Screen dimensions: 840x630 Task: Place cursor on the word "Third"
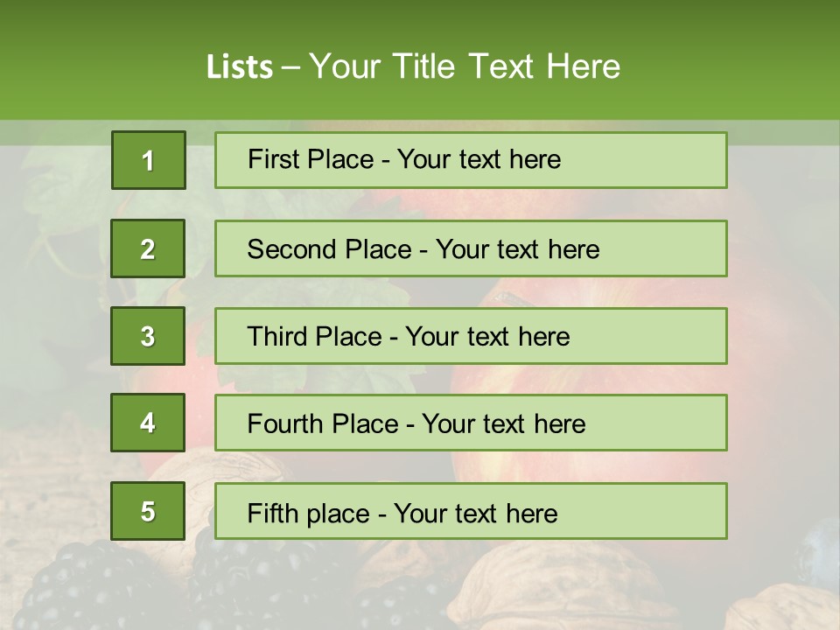click(277, 337)
